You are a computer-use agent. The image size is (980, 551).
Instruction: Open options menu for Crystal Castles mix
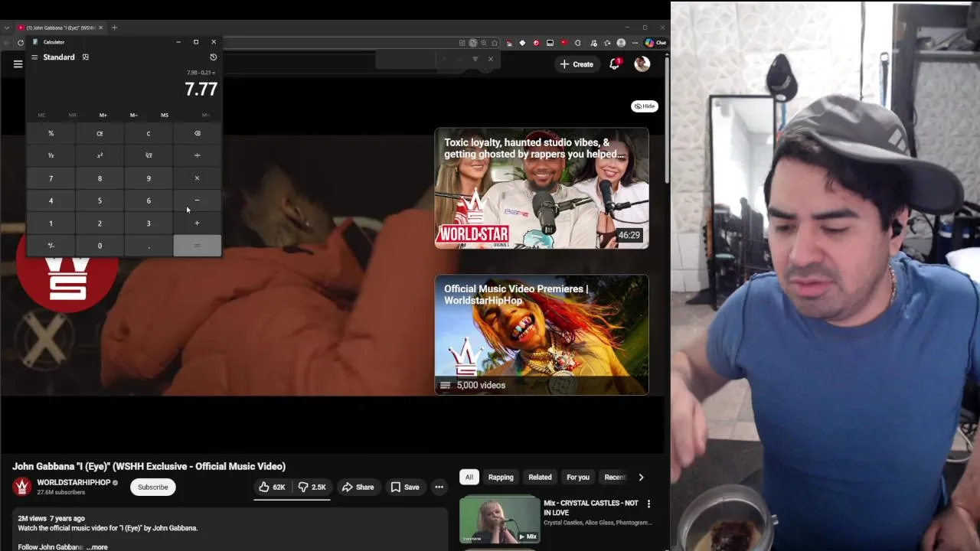click(648, 504)
